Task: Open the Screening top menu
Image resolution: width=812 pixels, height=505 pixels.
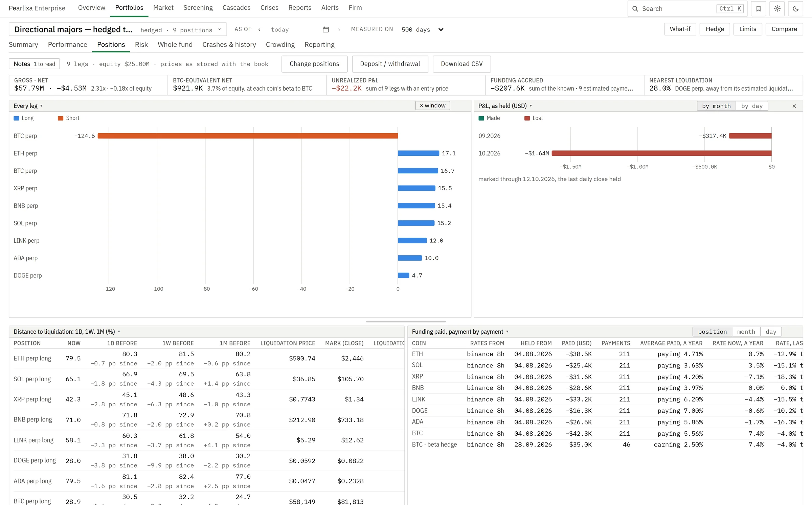Action: (198, 8)
